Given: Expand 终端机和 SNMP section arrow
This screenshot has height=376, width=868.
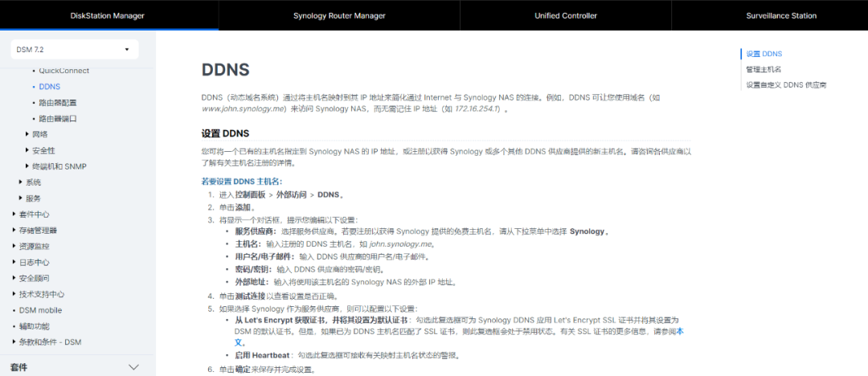Looking at the screenshot, I should (27, 166).
